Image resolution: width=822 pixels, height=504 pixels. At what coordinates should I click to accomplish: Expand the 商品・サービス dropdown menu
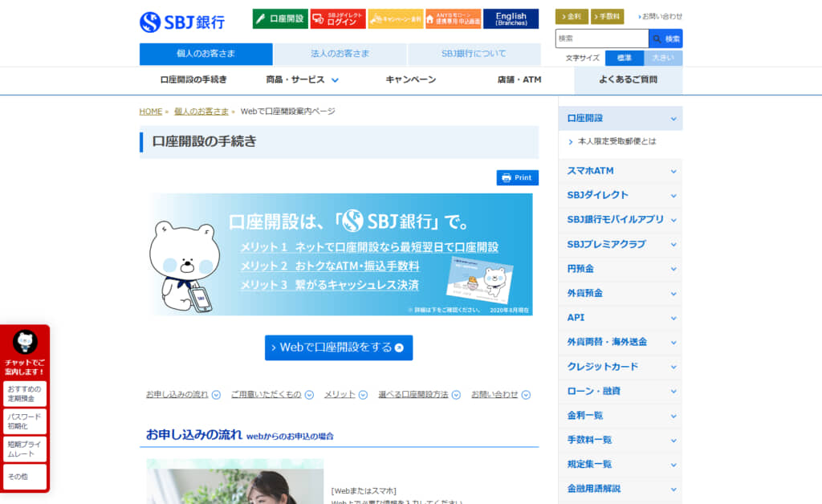pyautogui.click(x=303, y=79)
